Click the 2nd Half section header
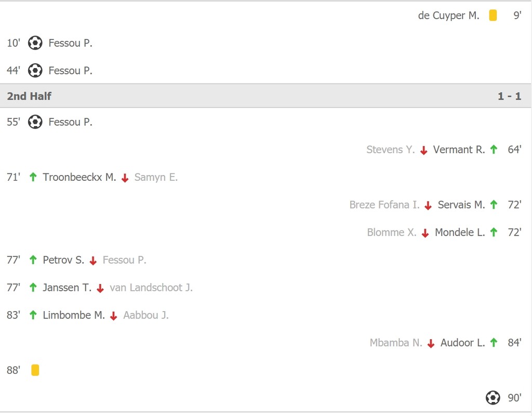The image size is (532, 416). point(30,96)
